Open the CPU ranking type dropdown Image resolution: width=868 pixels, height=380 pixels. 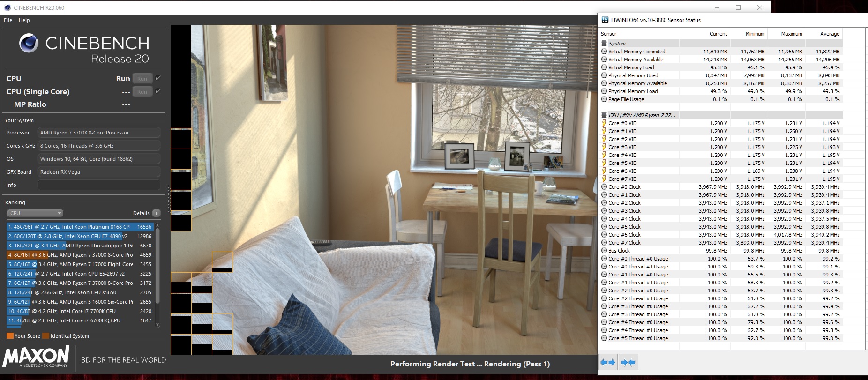click(35, 213)
